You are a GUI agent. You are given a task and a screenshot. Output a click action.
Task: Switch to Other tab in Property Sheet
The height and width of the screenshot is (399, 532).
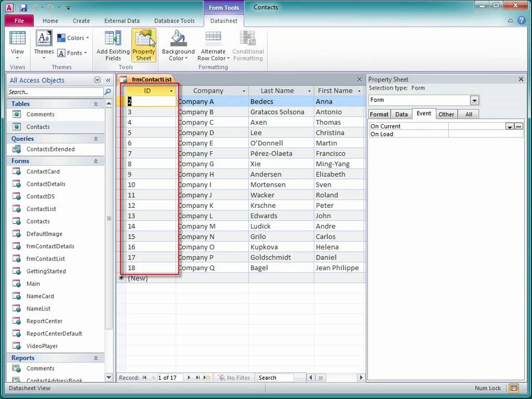click(446, 114)
